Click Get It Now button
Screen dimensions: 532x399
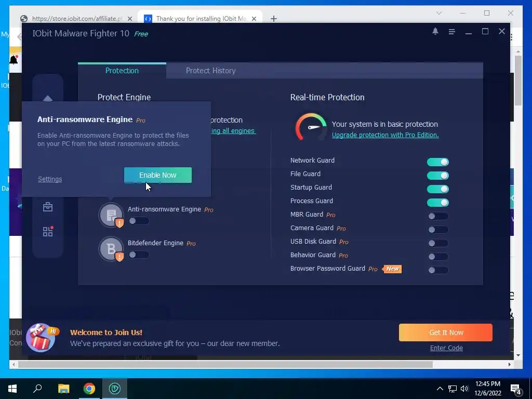click(446, 332)
